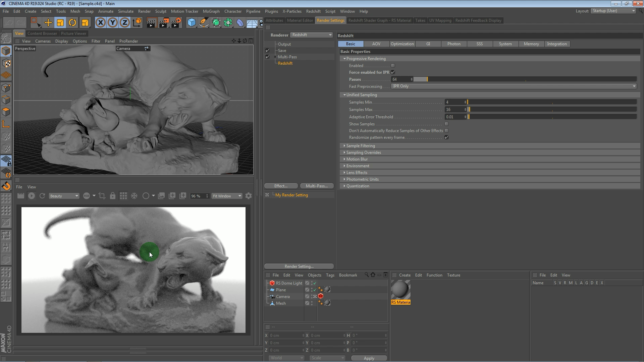Enable Show Samples checkbox
This screenshot has width=644, height=362.
[x=446, y=124]
